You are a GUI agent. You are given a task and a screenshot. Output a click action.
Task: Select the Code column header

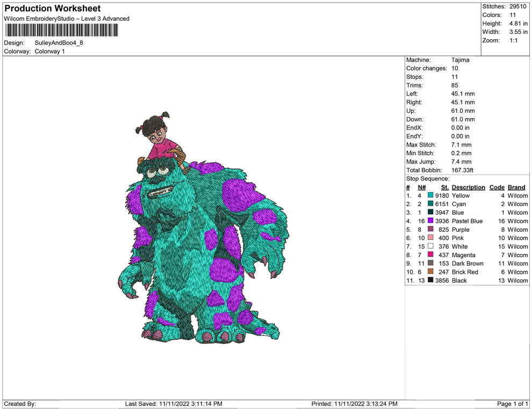click(497, 187)
